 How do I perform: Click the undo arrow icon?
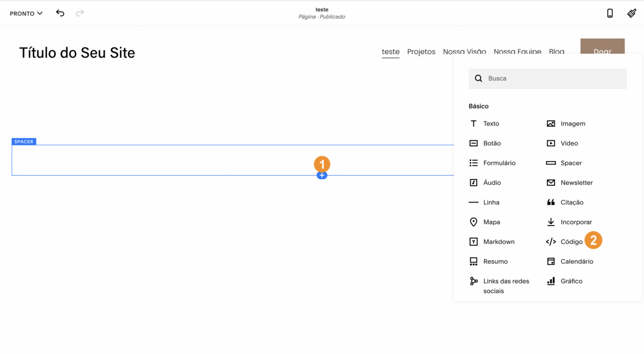click(60, 13)
